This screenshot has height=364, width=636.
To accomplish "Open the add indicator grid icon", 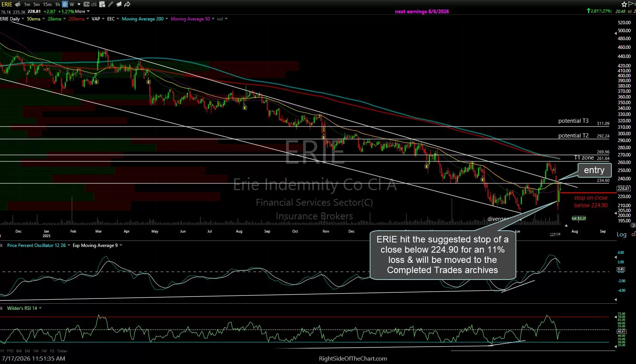I will 102,4.
